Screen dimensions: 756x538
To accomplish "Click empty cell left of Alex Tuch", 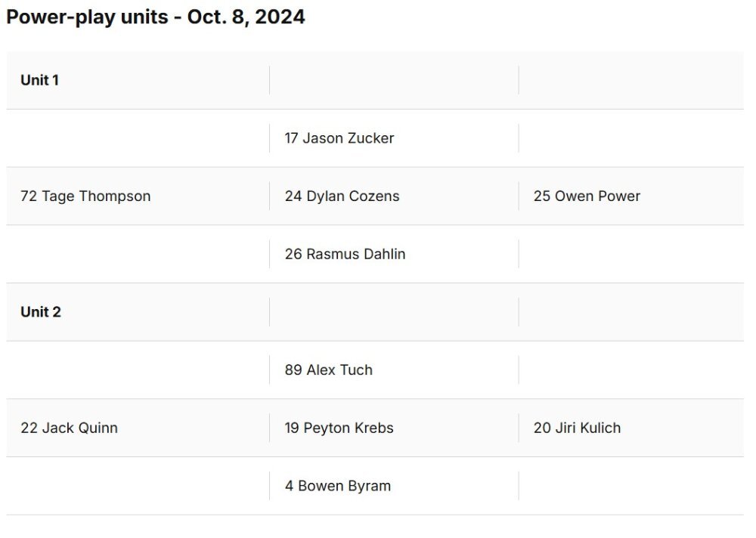I will [x=138, y=369].
